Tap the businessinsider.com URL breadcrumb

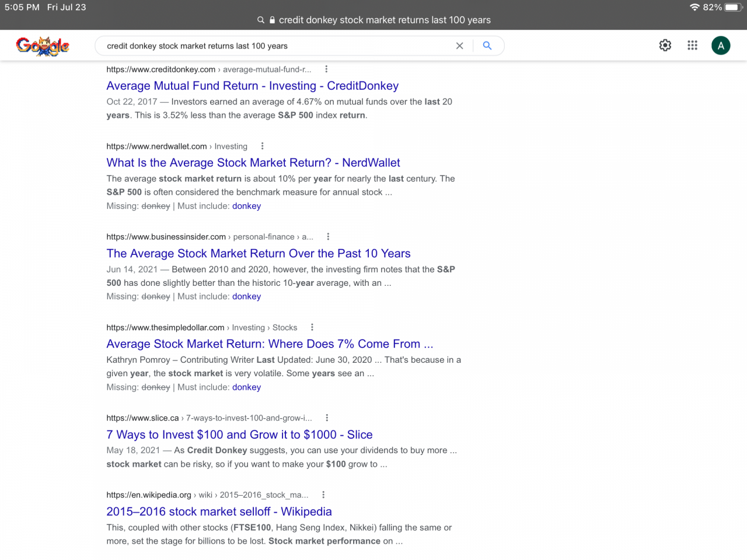210,237
